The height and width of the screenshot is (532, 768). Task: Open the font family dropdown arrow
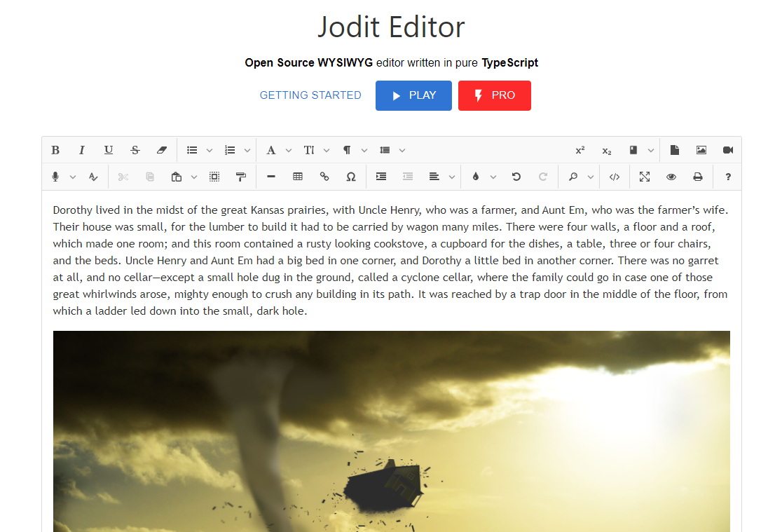click(x=289, y=150)
